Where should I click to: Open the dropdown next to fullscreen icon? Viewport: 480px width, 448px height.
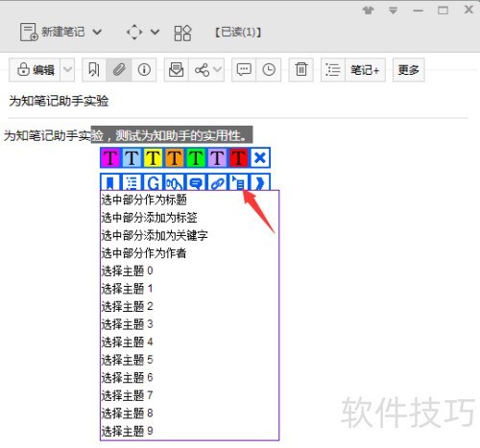pyautogui.click(x=155, y=32)
